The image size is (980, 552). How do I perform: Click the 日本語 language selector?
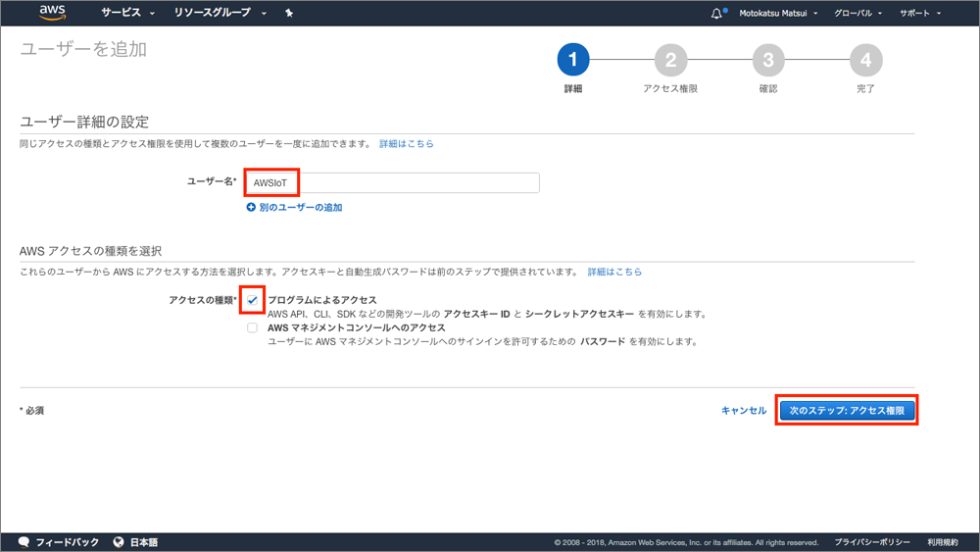(x=144, y=542)
